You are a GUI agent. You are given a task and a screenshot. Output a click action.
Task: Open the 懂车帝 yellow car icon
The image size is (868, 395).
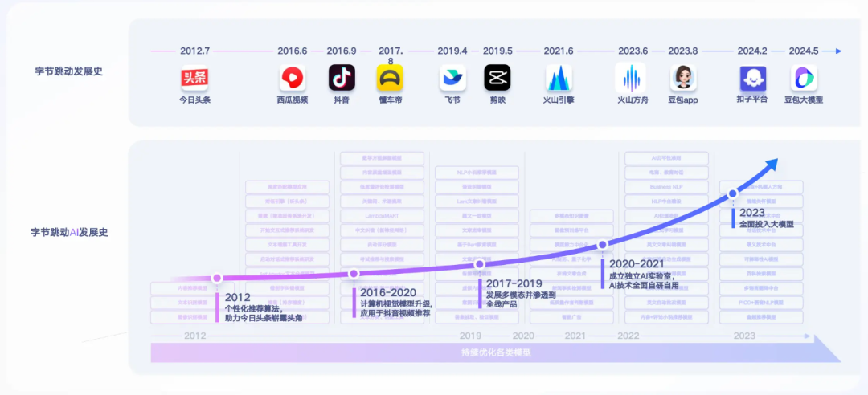(391, 77)
